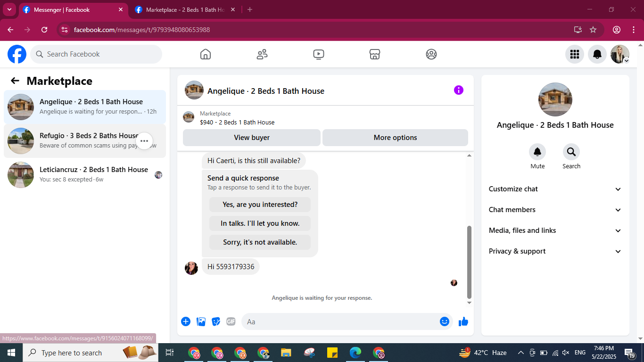Open the account profile picture menu

[x=620, y=54]
